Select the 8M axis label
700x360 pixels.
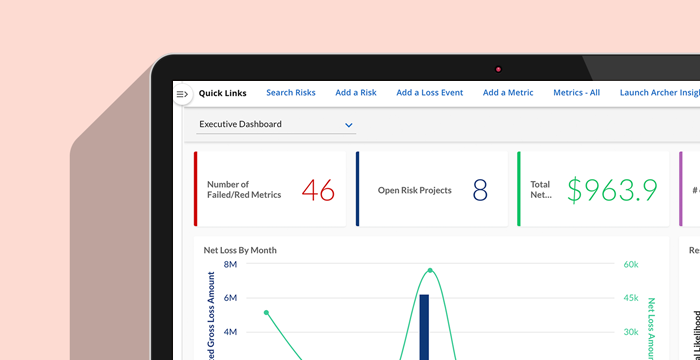point(230,264)
